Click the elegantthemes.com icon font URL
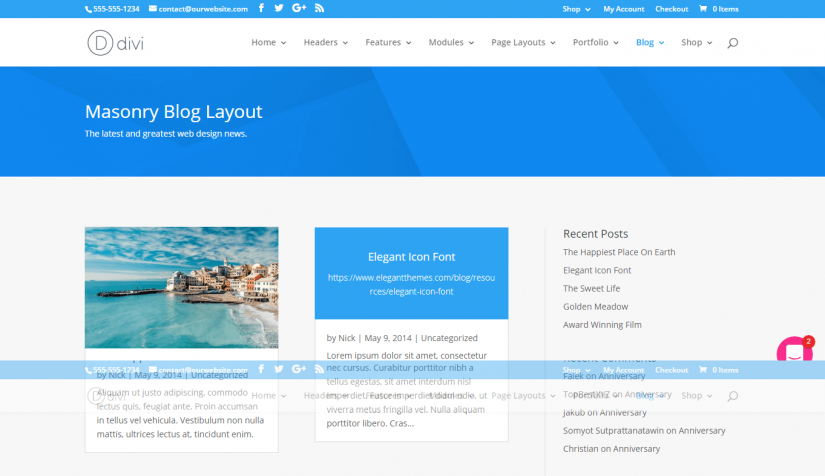Screen dimensions: 825x476 (411, 285)
